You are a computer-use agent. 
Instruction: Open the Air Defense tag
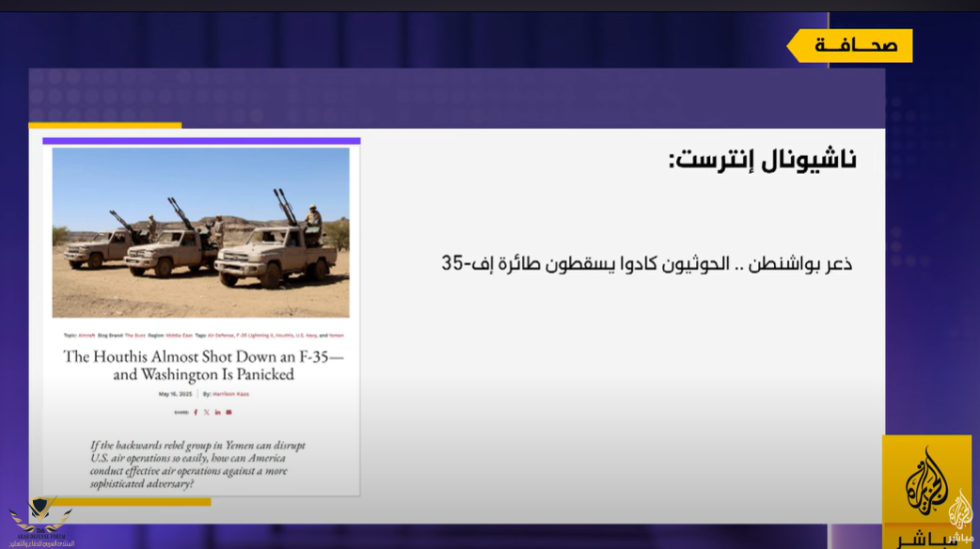[220, 336]
